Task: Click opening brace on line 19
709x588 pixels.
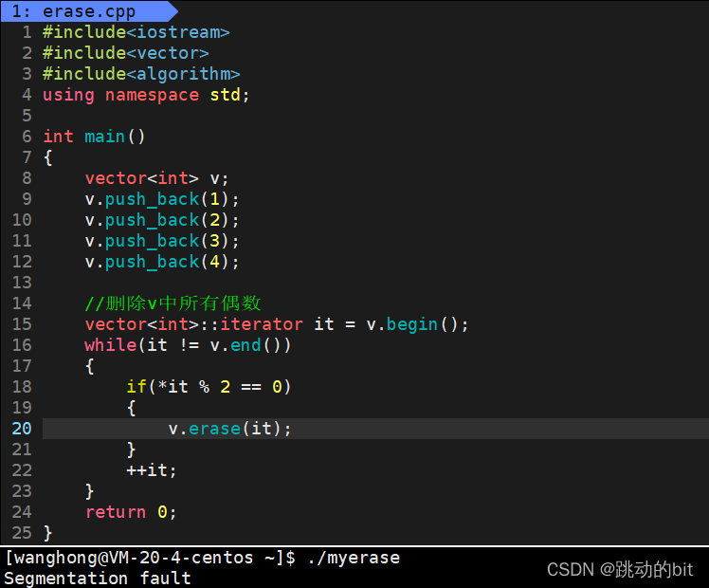Action: (131, 408)
